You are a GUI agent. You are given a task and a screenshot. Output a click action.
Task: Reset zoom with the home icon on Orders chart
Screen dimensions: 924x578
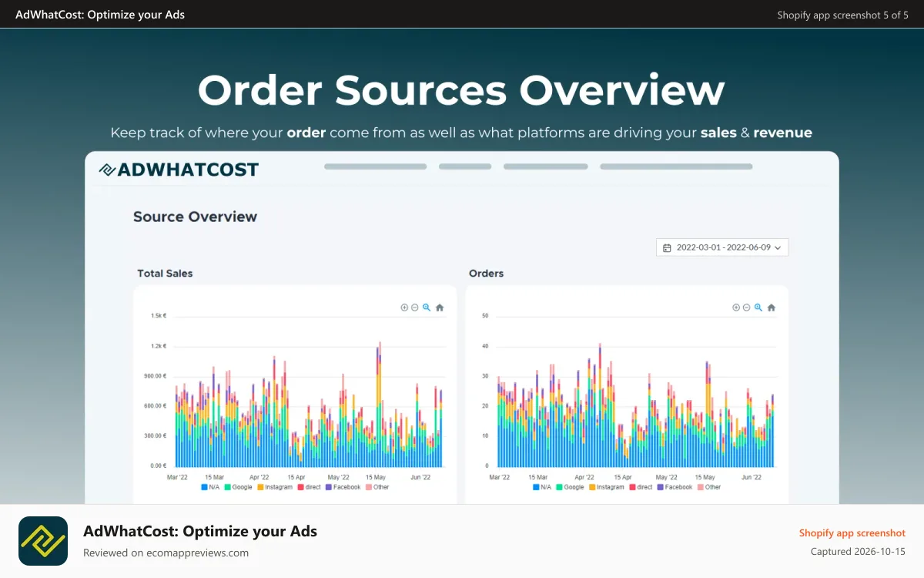click(x=772, y=307)
